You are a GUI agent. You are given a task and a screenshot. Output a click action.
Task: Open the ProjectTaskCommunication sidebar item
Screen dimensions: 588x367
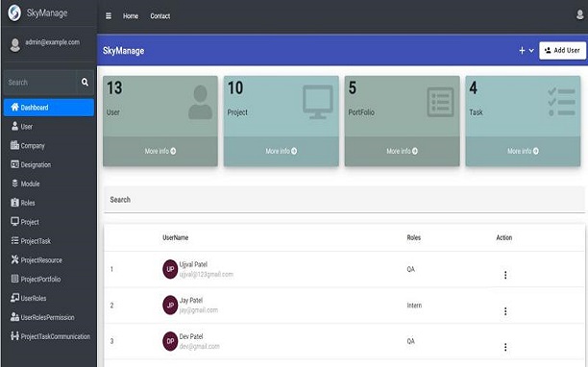(x=49, y=336)
